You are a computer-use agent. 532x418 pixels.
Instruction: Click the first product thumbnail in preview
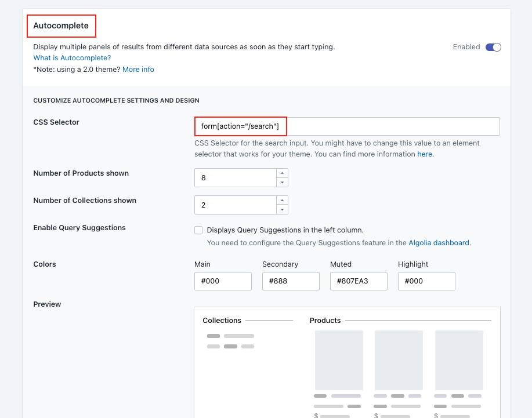pyautogui.click(x=339, y=361)
